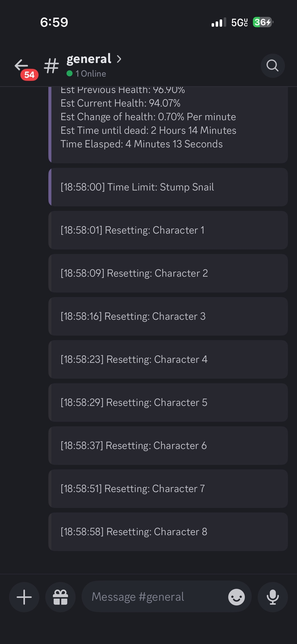
Task: Select the Time Limit: Stump Snail message
Action: point(168,187)
